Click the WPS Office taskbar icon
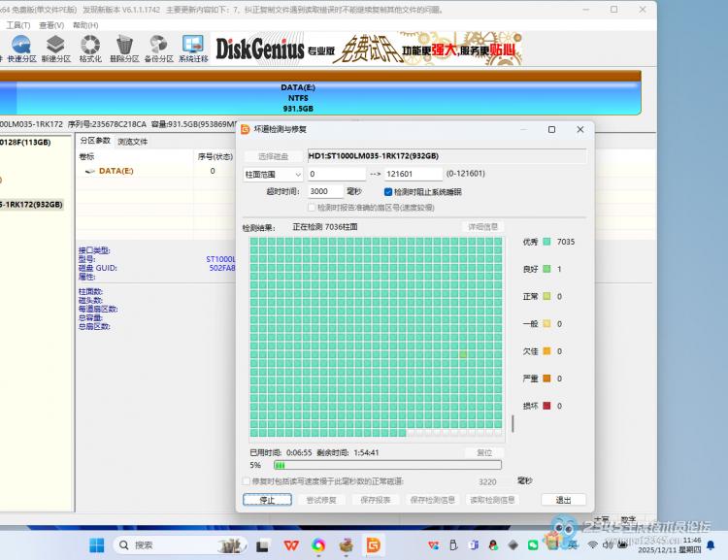Image resolution: width=728 pixels, height=560 pixels. [x=290, y=544]
